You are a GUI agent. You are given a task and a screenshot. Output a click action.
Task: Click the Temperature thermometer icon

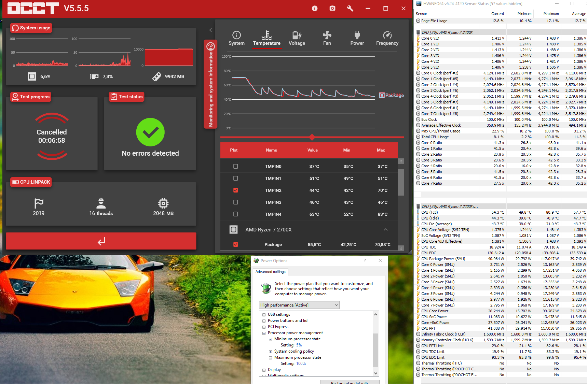[267, 35]
